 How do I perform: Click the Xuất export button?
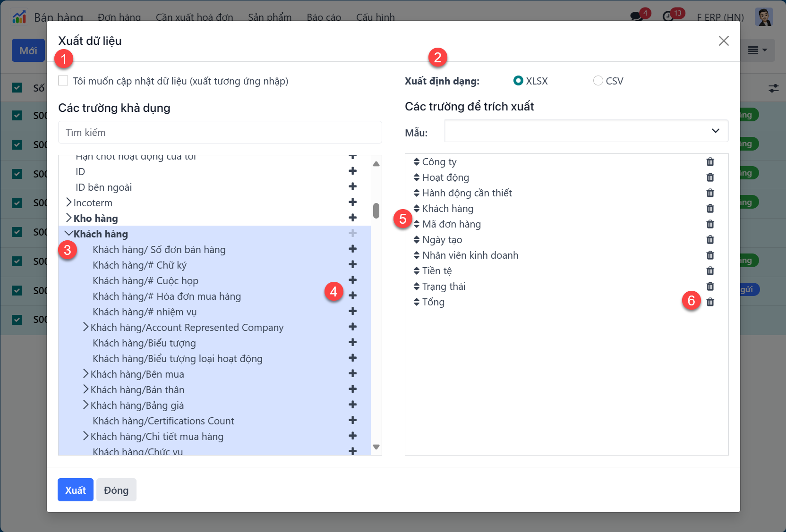[76, 490]
